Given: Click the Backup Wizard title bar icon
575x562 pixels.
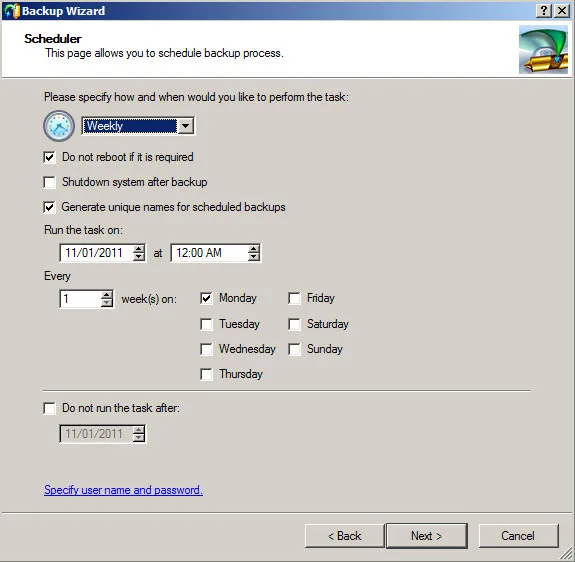Looking at the screenshot, I should tap(11, 11).
